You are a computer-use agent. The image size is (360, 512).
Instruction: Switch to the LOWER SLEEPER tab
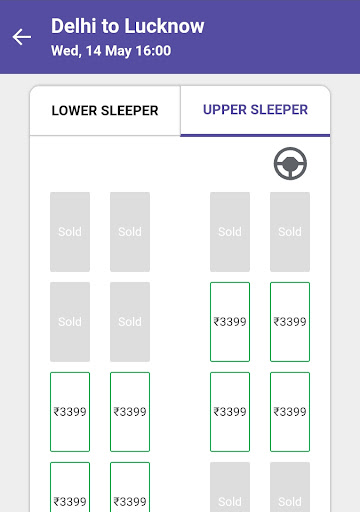coord(105,111)
